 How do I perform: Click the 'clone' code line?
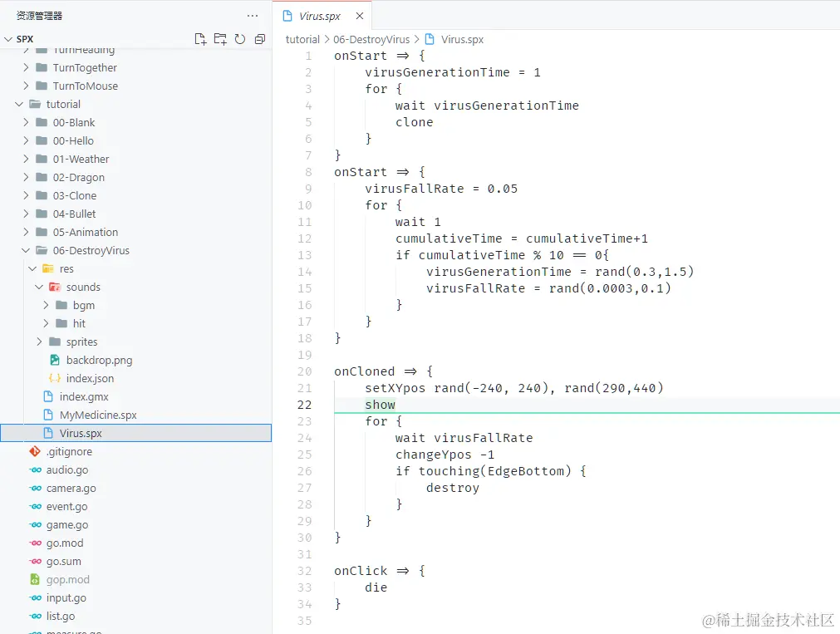(414, 122)
